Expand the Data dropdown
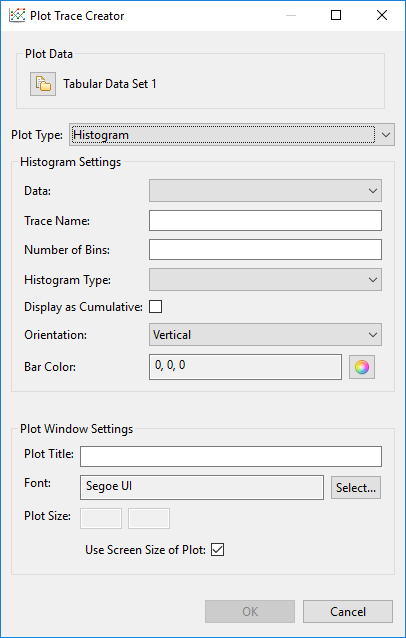 (265, 190)
